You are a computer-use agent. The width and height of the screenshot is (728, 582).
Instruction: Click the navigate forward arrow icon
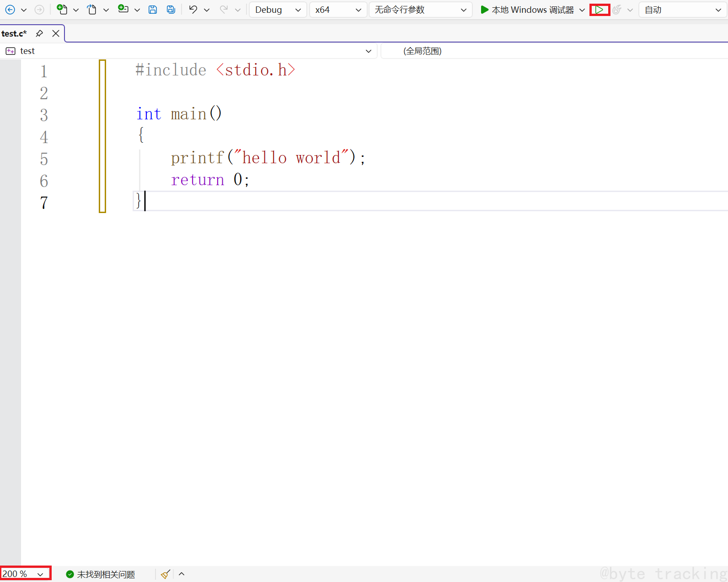click(39, 10)
